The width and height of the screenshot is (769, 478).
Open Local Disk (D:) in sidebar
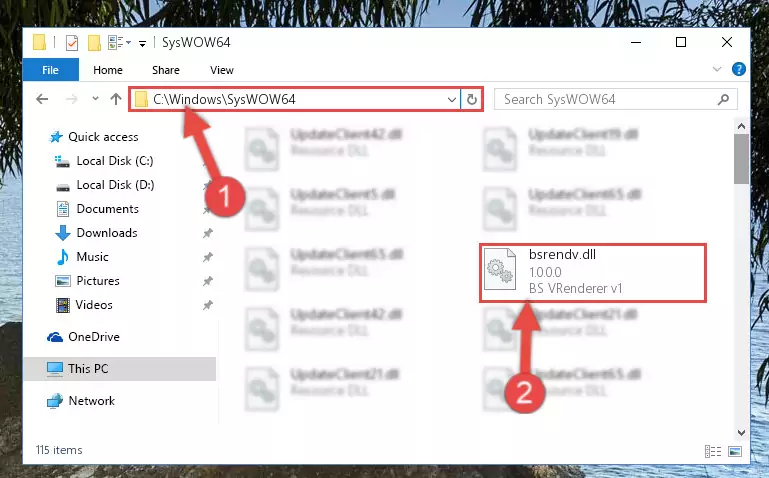[x=115, y=185]
